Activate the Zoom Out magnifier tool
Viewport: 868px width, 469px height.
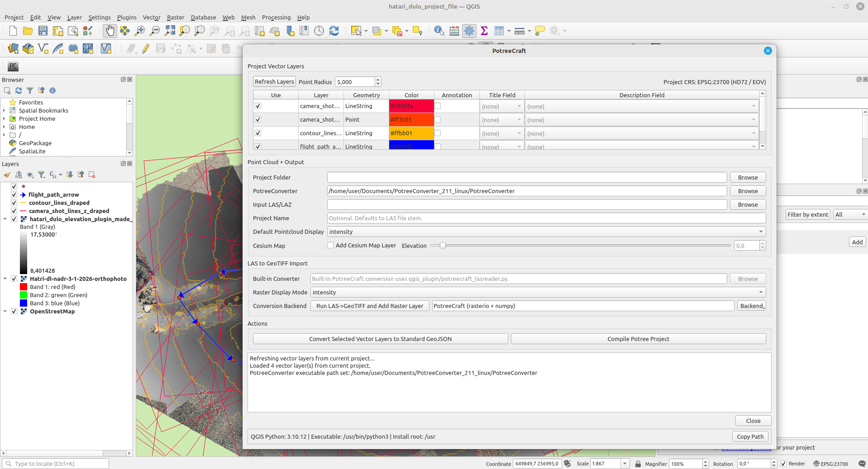click(x=155, y=31)
